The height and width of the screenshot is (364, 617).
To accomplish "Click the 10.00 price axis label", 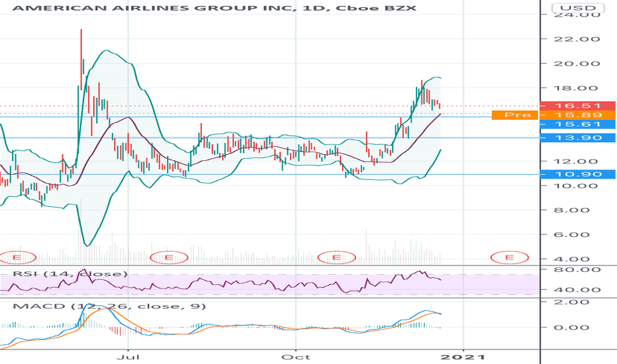I will [577, 186].
